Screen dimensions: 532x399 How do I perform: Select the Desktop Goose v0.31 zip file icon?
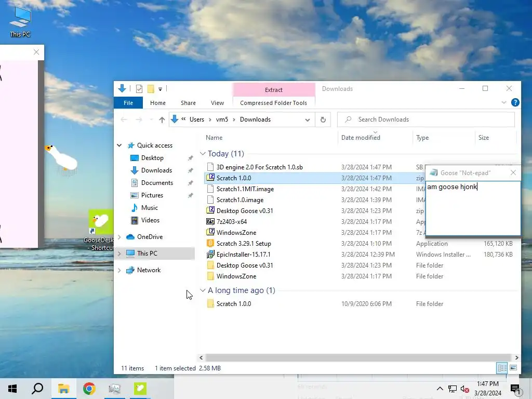tap(210, 210)
